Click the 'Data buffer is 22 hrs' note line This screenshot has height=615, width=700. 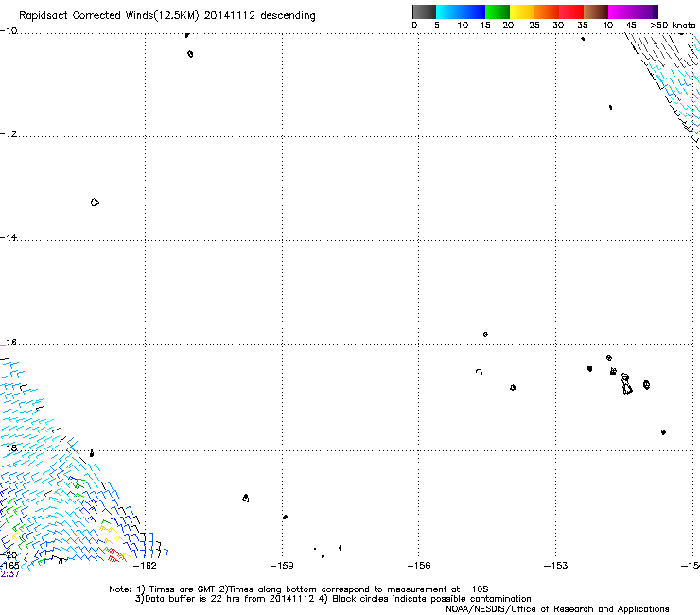[x=333, y=599]
